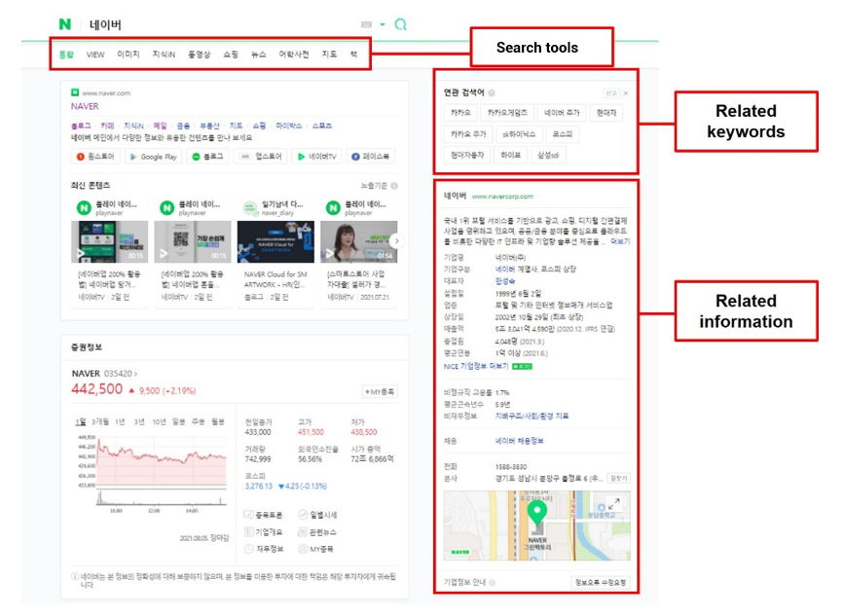Screen dimensions: 843x616
Task: Open the 카페 sitelink under NAVER
Action: coord(107,126)
